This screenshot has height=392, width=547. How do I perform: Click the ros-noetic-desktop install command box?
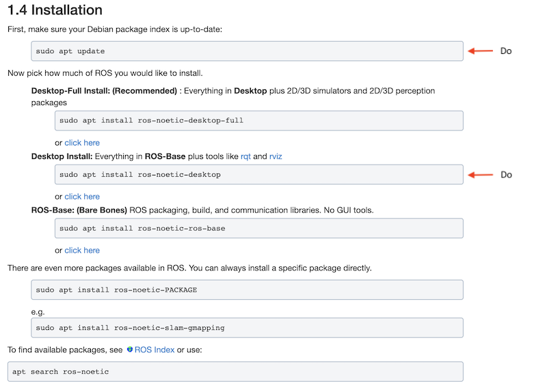pyautogui.click(x=258, y=175)
